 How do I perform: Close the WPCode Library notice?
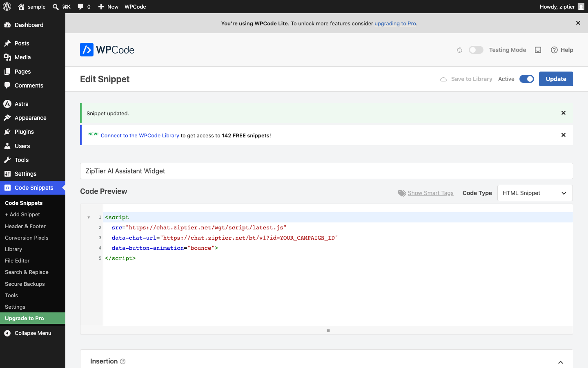[x=563, y=135]
